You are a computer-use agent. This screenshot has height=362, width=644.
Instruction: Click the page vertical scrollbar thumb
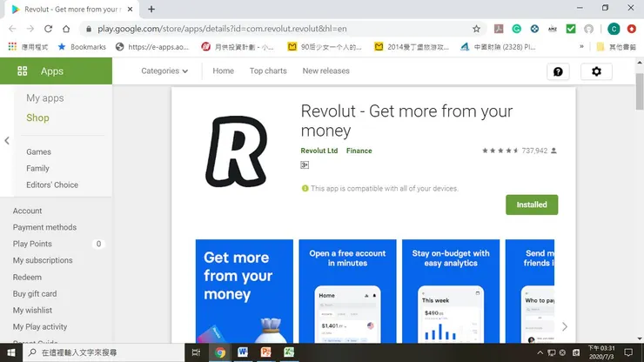pos(640,91)
